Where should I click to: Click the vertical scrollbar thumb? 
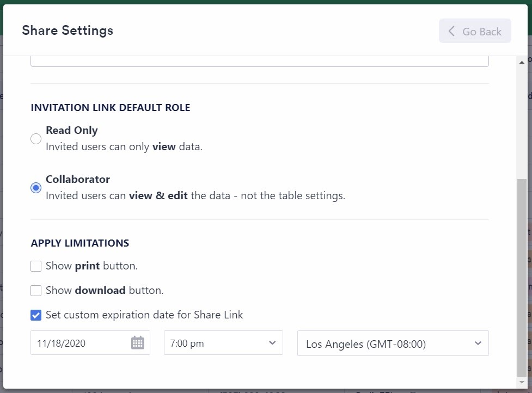pos(522,278)
